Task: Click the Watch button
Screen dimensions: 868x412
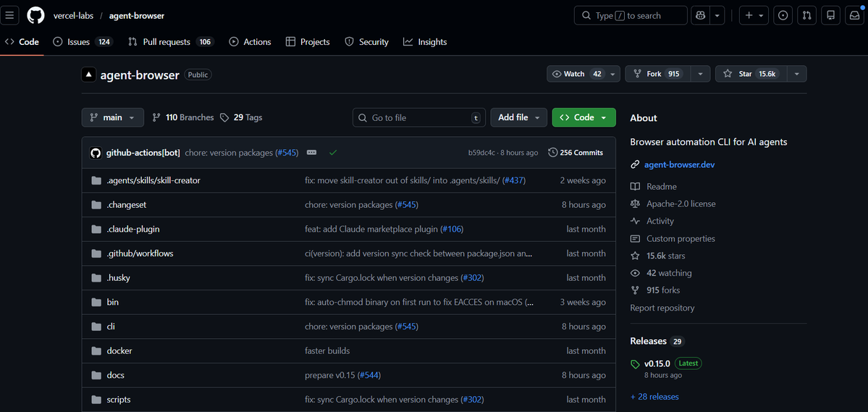Action: (x=576, y=74)
